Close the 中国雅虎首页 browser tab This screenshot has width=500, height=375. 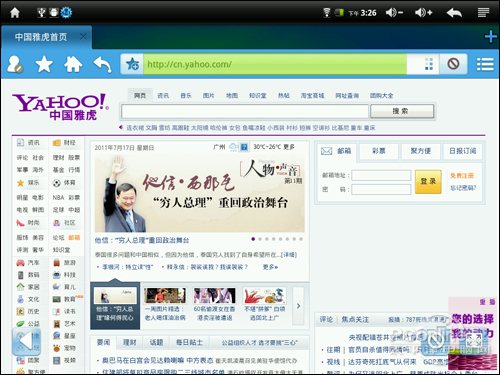click(83, 36)
